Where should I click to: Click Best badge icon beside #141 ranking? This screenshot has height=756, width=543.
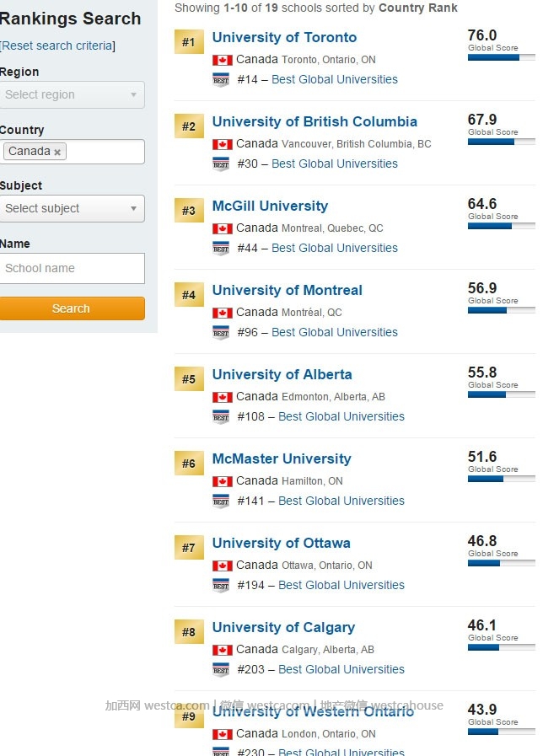click(221, 501)
